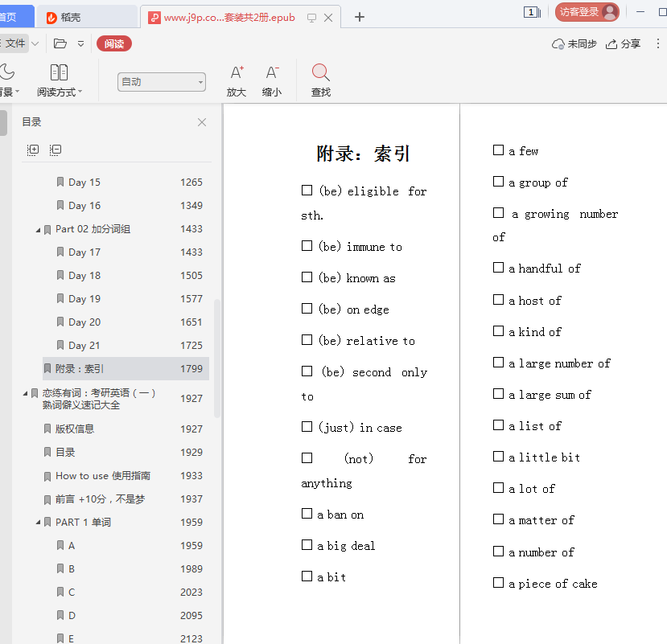Click the red Read (阅读) button
Screen dimensions: 667x644
pyautogui.click(x=114, y=44)
